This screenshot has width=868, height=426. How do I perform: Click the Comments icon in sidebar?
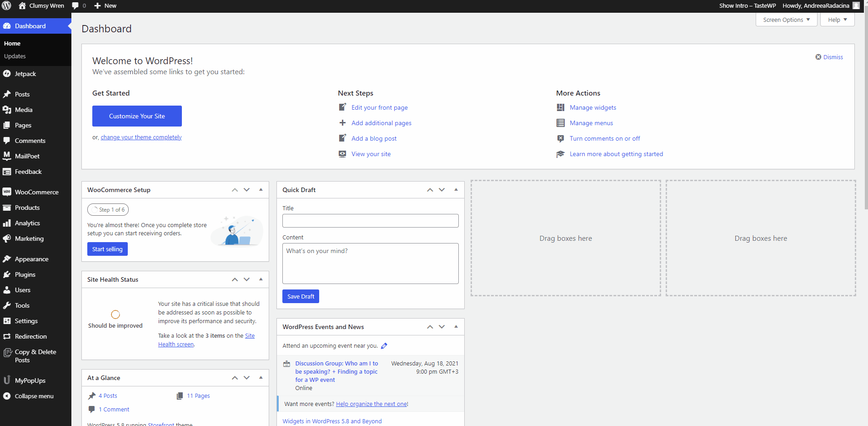7,141
